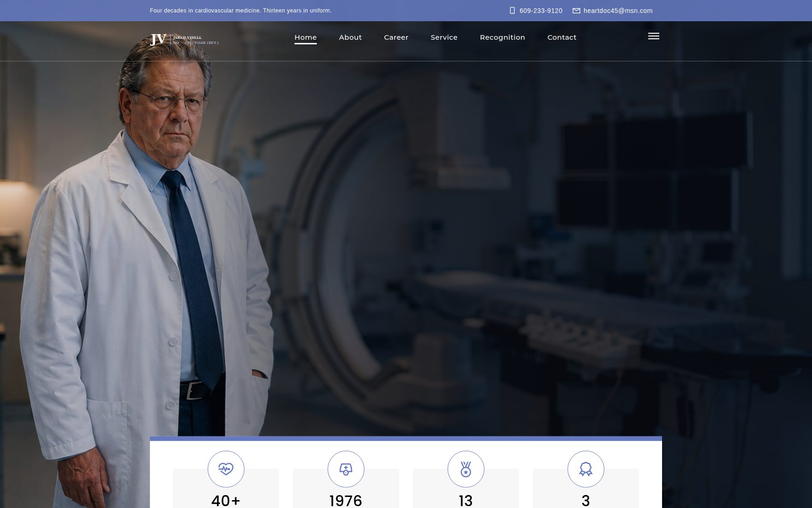Click the JV Jared Videll logo

tap(185, 40)
